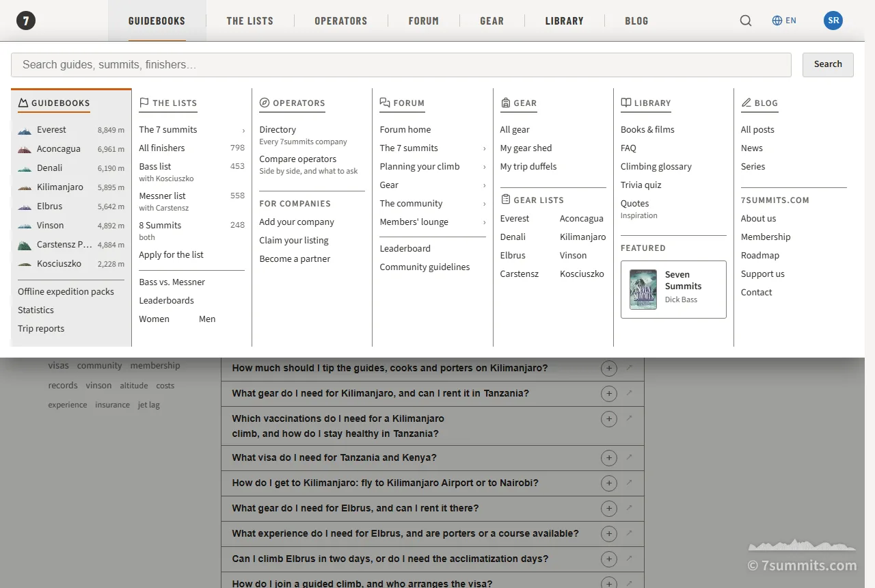
Task: Open the Operators top navigation item
Action: pyautogui.click(x=340, y=21)
